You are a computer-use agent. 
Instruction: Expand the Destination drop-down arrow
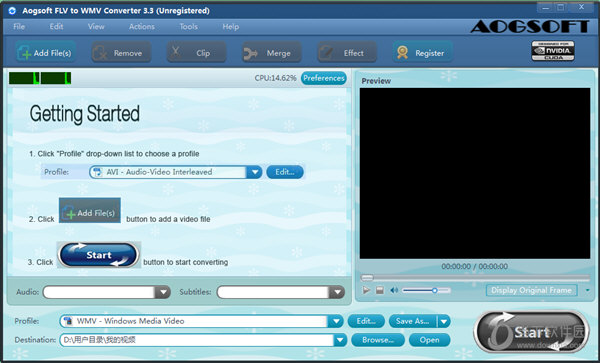point(340,340)
